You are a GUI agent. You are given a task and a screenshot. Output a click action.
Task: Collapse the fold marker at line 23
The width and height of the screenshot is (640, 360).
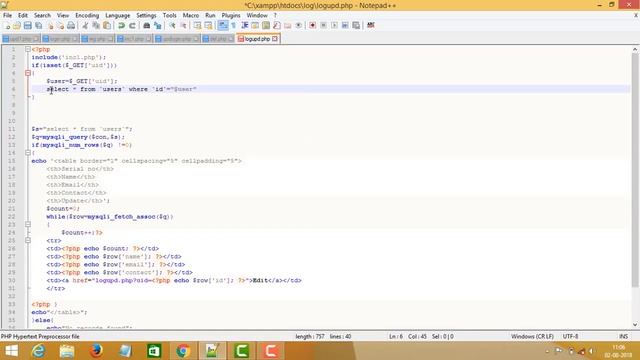pyautogui.click(x=28, y=224)
